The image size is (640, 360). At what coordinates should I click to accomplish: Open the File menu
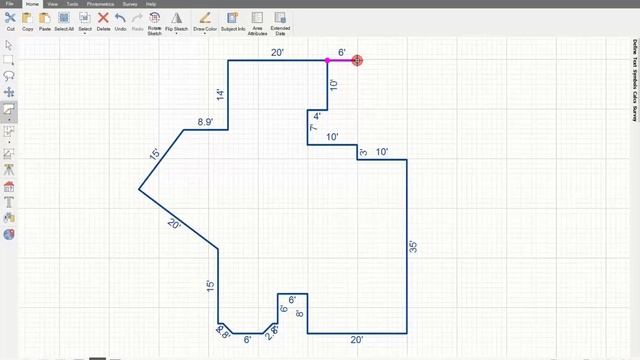tap(9, 4)
